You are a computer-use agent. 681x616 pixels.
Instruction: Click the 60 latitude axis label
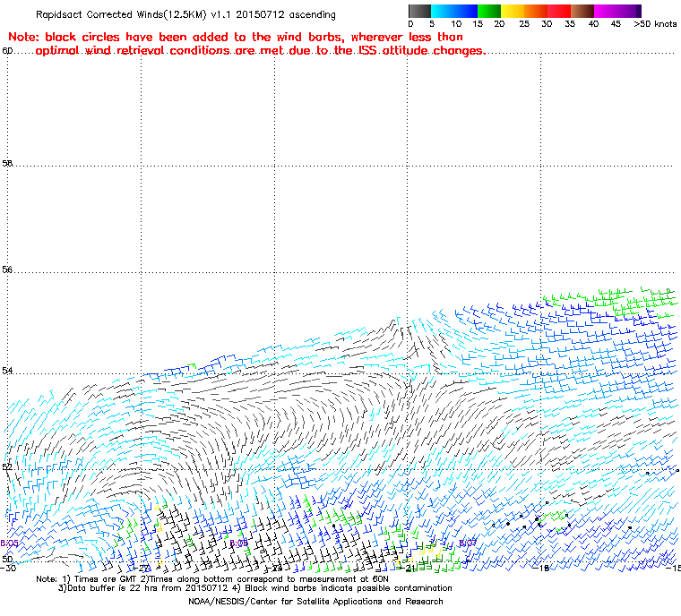click(7, 51)
